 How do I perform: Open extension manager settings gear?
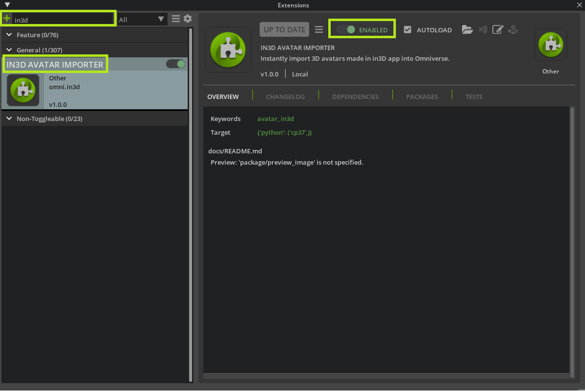188,19
